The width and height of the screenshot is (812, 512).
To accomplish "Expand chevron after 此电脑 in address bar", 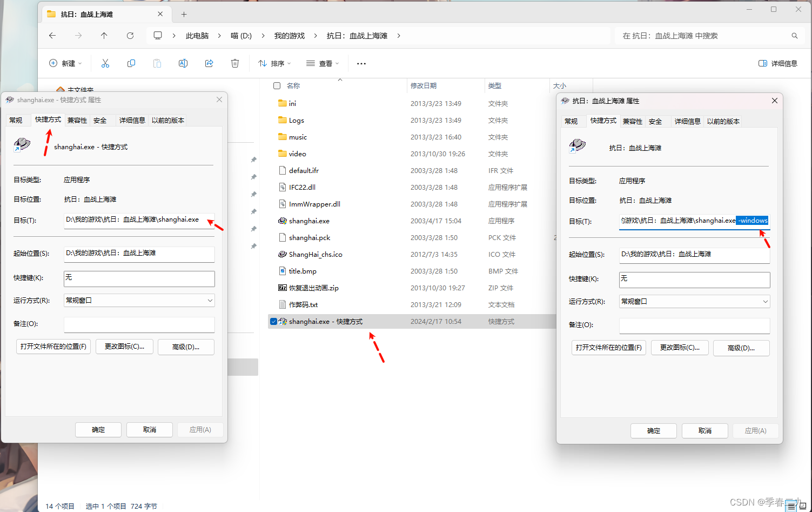I will 219,36.
